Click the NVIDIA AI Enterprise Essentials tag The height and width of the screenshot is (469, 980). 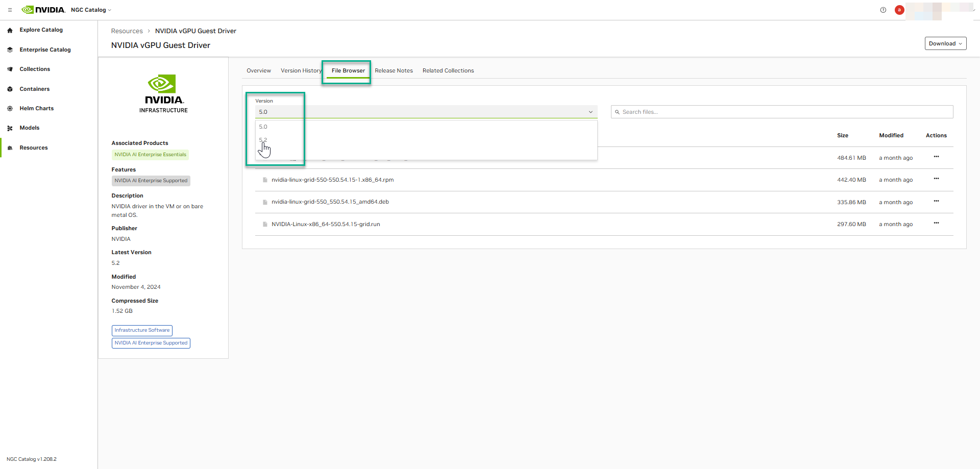click(150, 155)
